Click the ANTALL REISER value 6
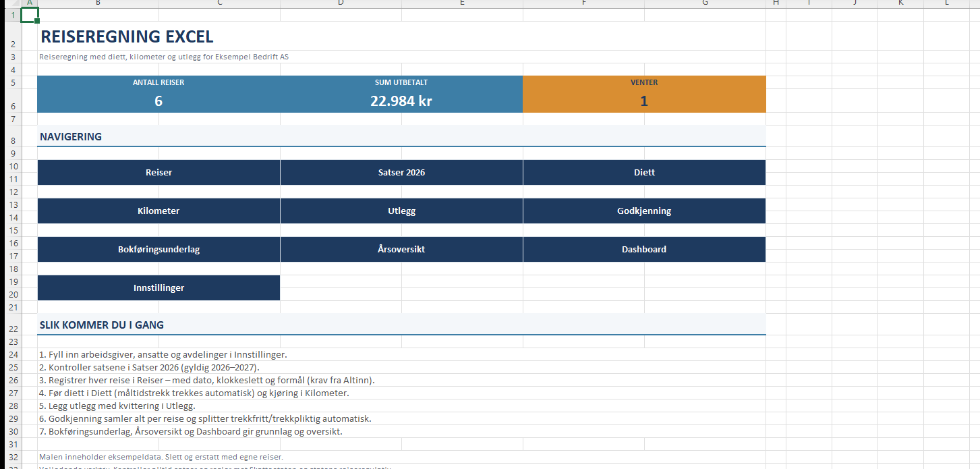This screenshot has width=980, height=469. 158,101
